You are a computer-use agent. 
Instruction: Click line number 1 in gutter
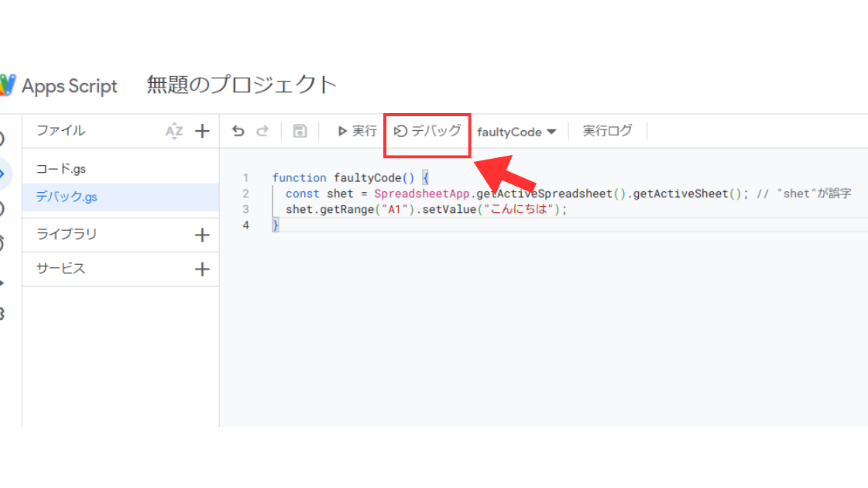click(245, 178)
